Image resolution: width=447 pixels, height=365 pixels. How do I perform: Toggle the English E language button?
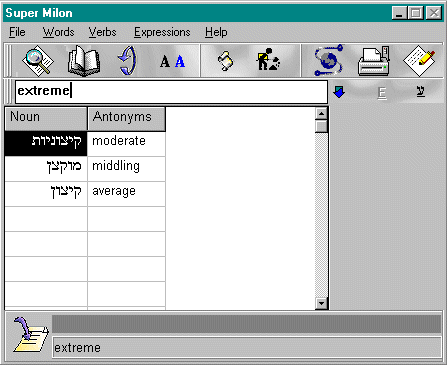click(382, 92)
